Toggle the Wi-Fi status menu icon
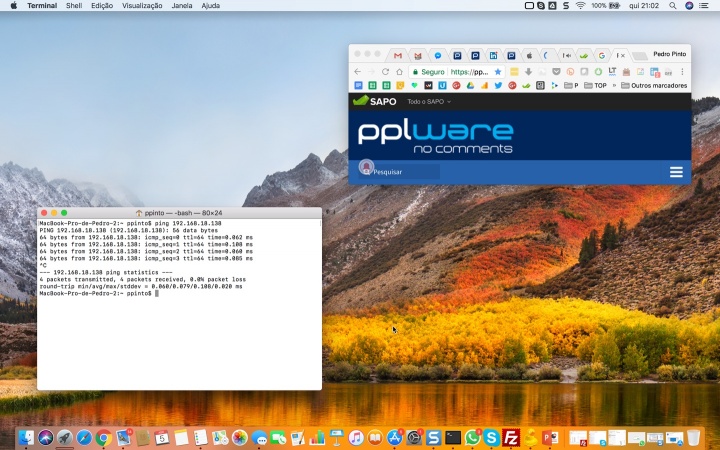The image size is (720, 450). tap(580, 6)
